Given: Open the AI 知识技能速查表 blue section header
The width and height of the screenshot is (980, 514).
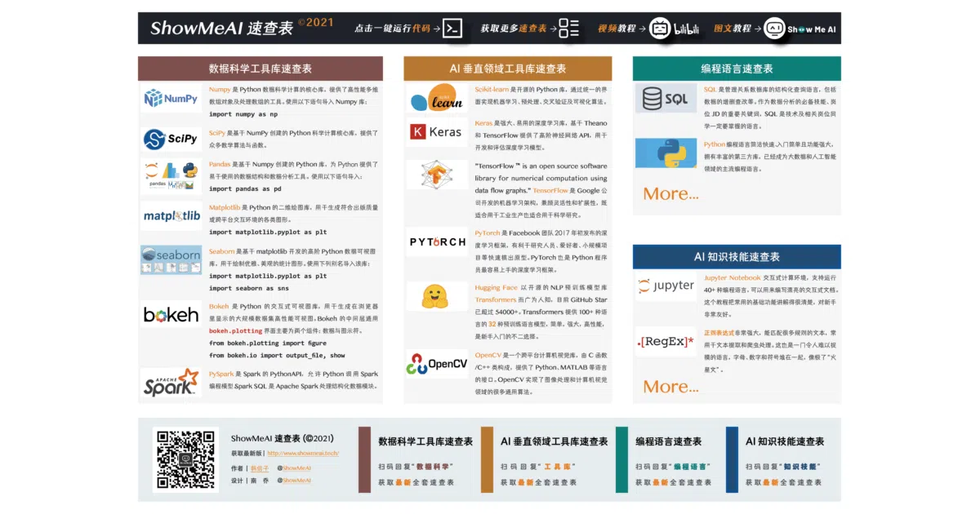Looking at the screenshot, I should 737,256.
